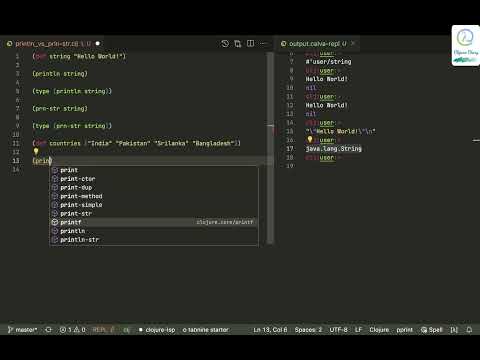480x360 pixels.
Task: Open the timeline history icon in editor toolbar
Action: pos(225,44)
